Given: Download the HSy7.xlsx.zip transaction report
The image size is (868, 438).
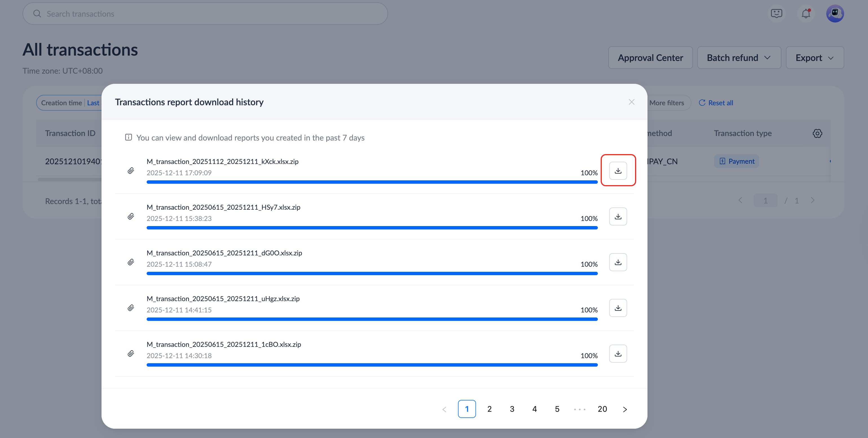Looking at the screenshot, I should point(618,216).
